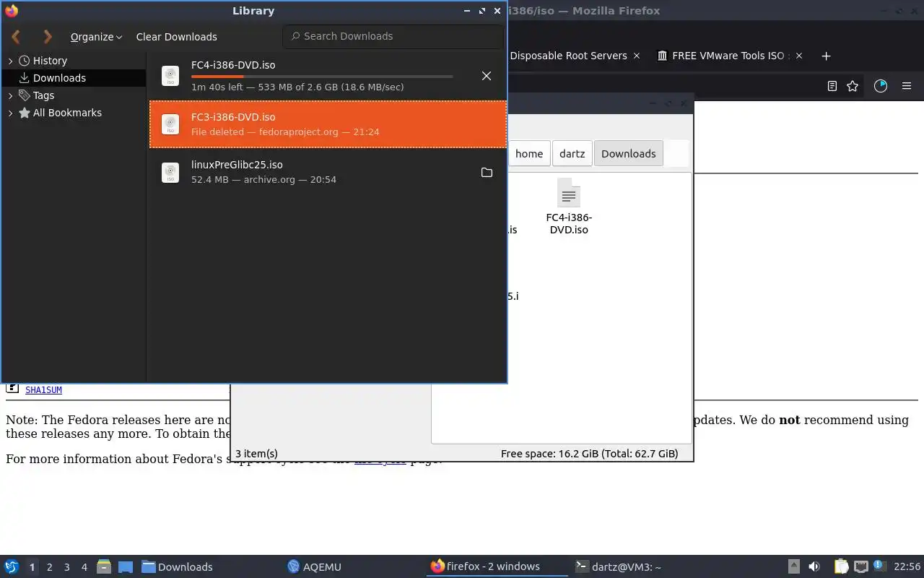Click the Clear Downloads button
Image resolution: width=924 pixels, height=578 pixels.
pyautogui.click(x=176, y=37)
